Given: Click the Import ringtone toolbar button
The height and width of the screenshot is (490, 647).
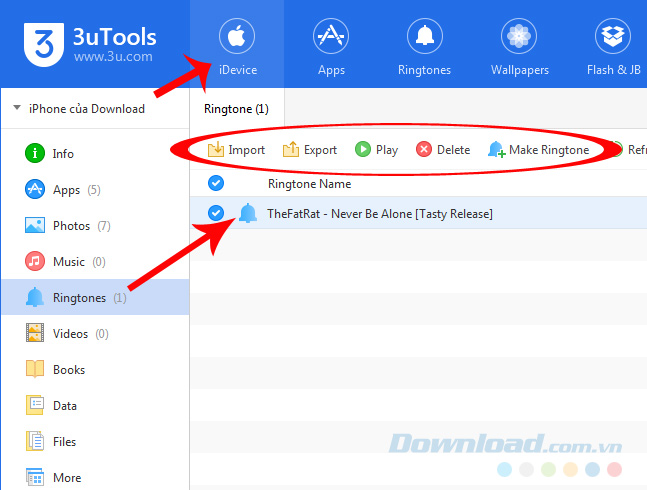Looking at the screenshot, I should pos(236,150).
